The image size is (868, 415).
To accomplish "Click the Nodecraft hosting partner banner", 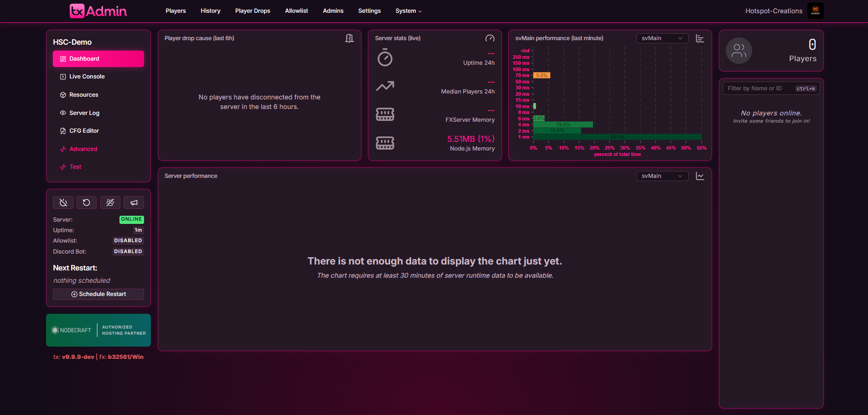I will 98,330.
